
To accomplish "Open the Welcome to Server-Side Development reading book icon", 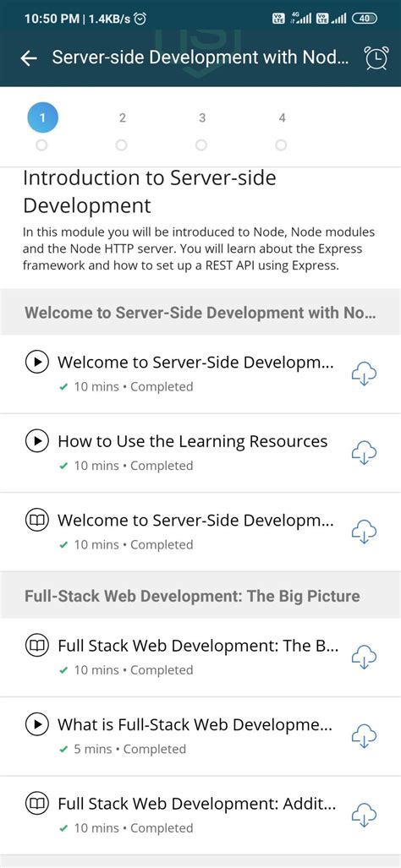I will click(x=37, y=521).
